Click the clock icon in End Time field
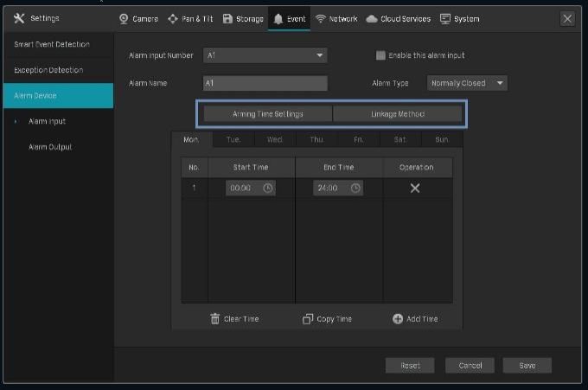 [x=355, y=188]
